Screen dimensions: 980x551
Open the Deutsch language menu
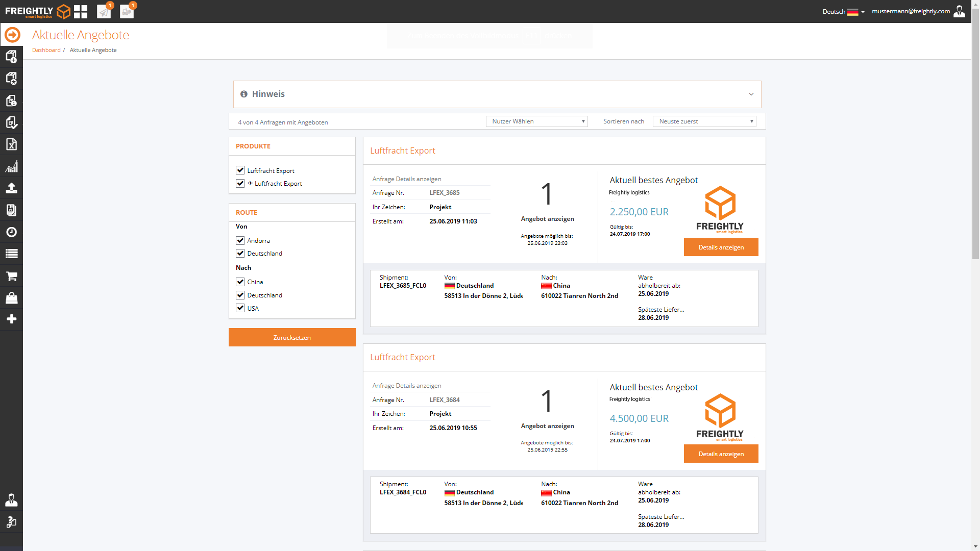[x=843, y=12]
